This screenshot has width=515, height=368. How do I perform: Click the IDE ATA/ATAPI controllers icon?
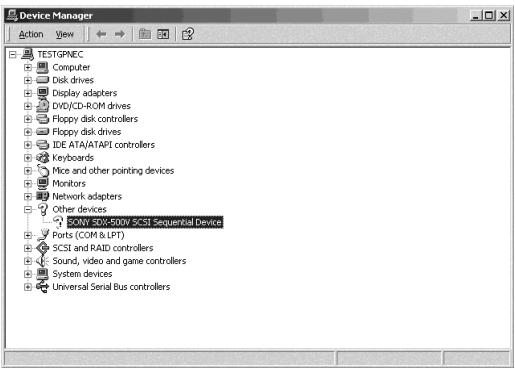[x=42, y=145]
